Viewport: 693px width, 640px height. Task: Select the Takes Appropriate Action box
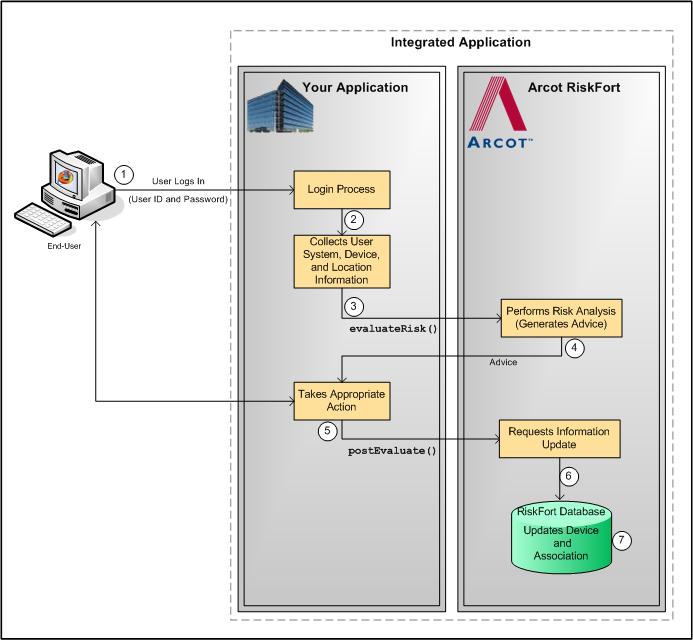point(342,401)
